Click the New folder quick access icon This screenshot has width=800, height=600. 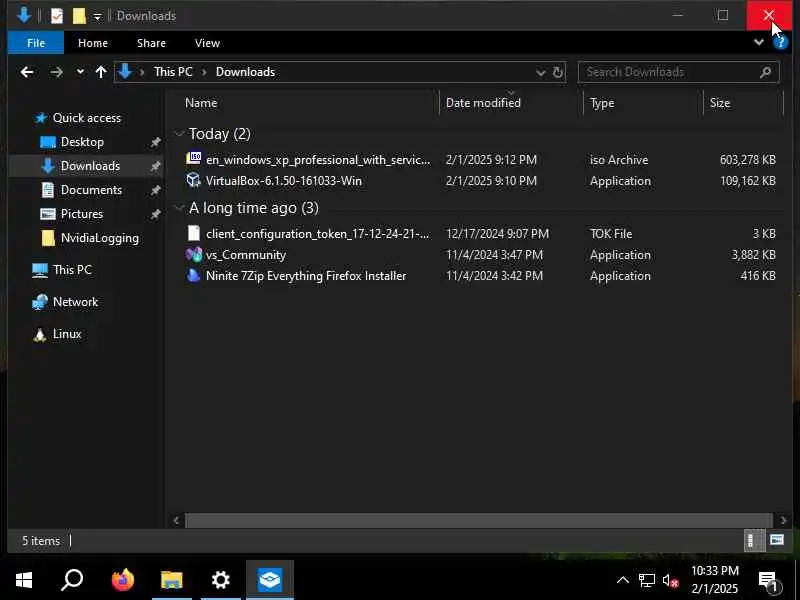click(79, 16)
